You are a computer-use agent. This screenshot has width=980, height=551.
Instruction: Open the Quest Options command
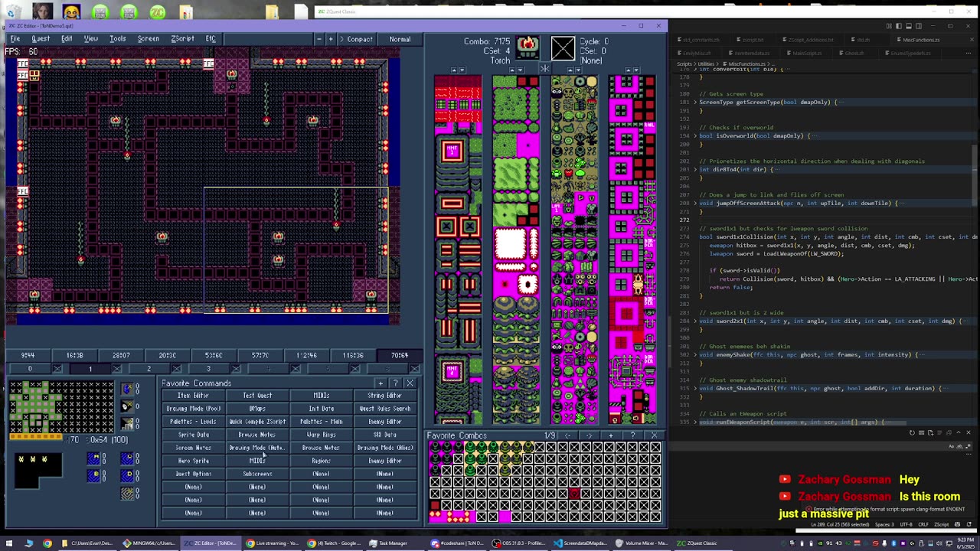click(193, 474)
